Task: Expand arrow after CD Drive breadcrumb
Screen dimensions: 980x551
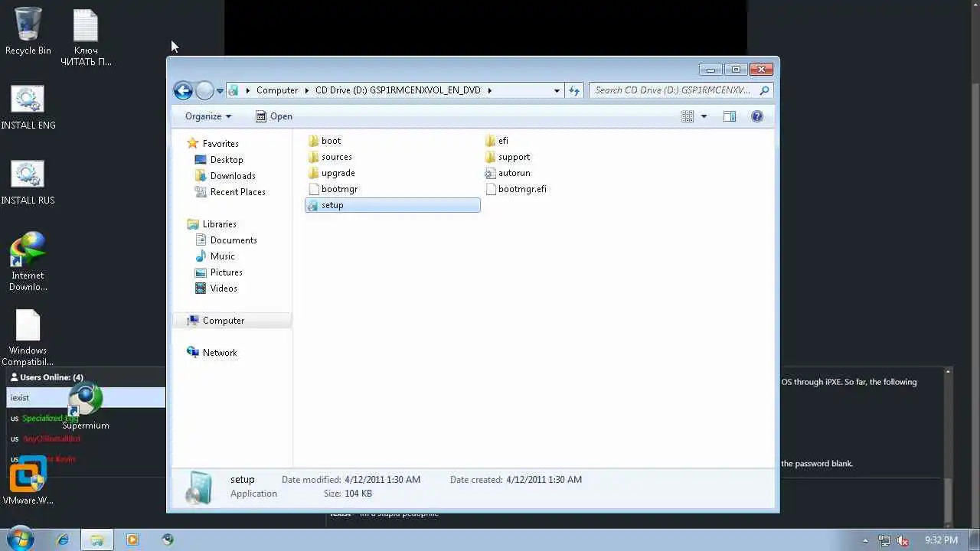Action: tap(489, 90)
